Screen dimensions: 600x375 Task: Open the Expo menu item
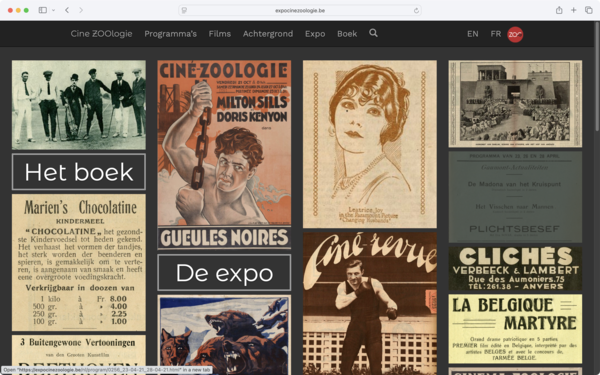coord(315,34)
